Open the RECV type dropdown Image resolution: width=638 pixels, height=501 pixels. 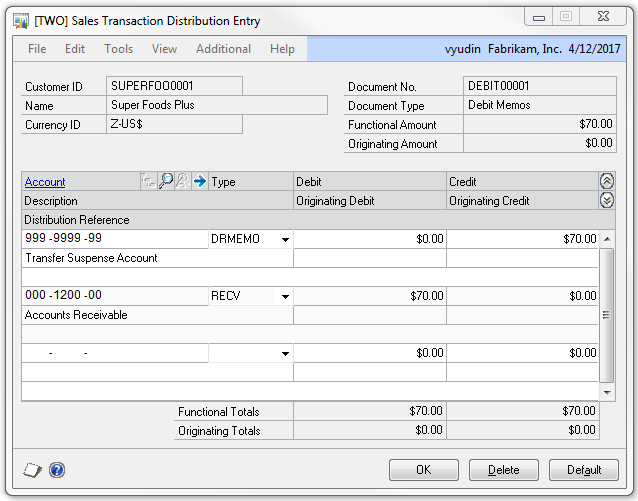point(286,297)
